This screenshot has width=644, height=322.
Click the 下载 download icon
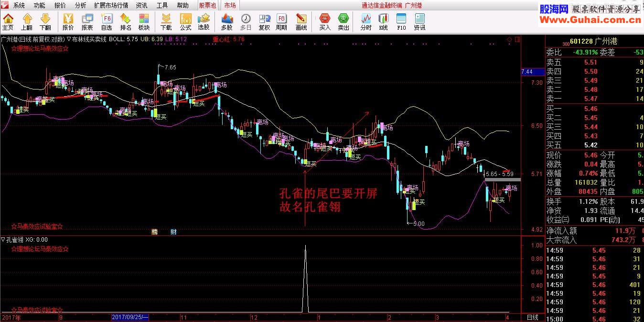pos(166,22)
